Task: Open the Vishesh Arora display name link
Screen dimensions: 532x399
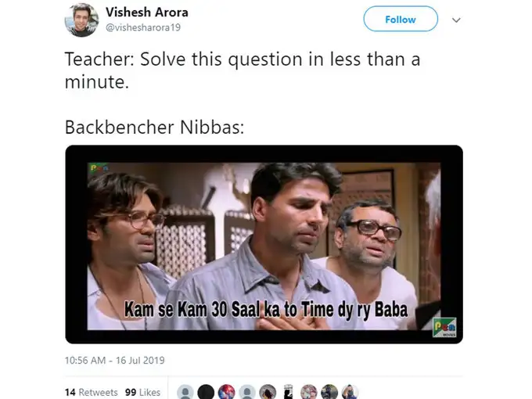Action: (x=146, y=13)
